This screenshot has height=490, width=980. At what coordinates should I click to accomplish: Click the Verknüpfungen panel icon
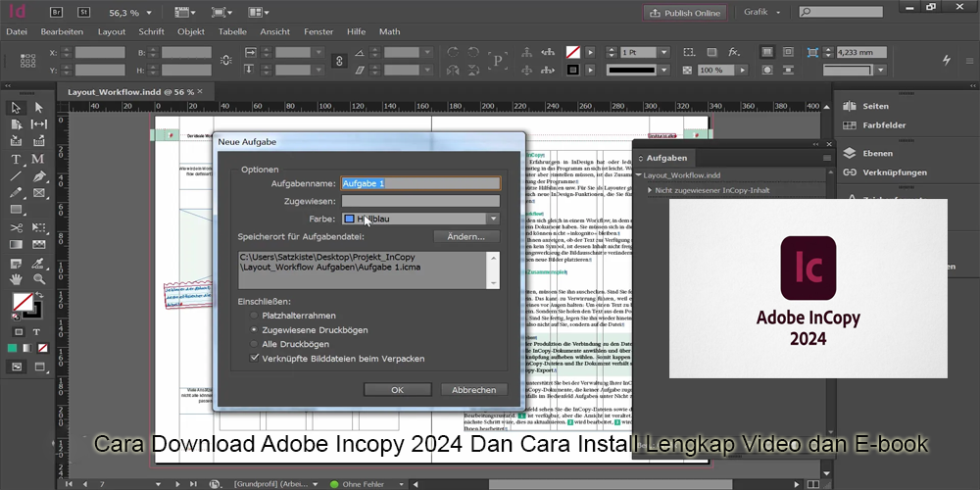tap(849, 172)
